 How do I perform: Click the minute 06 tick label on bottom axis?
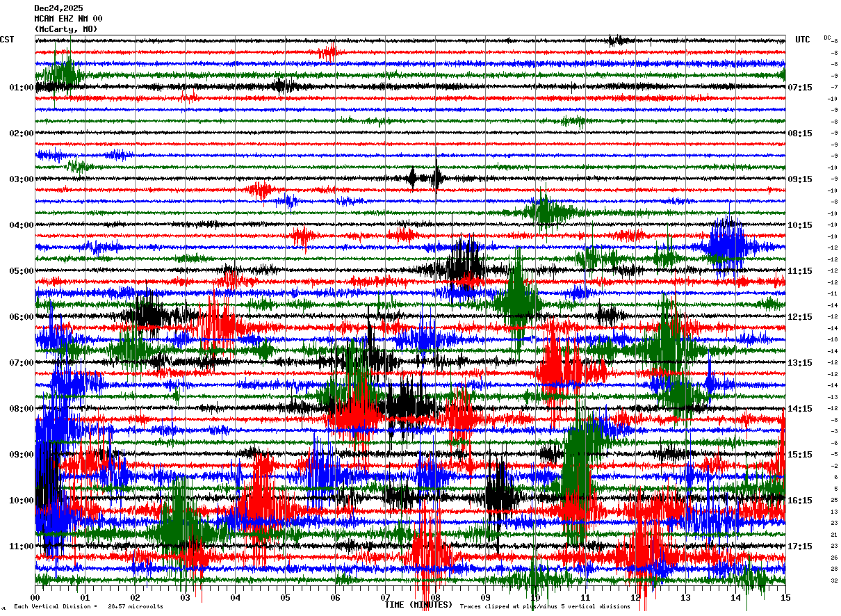coord(335,597)
